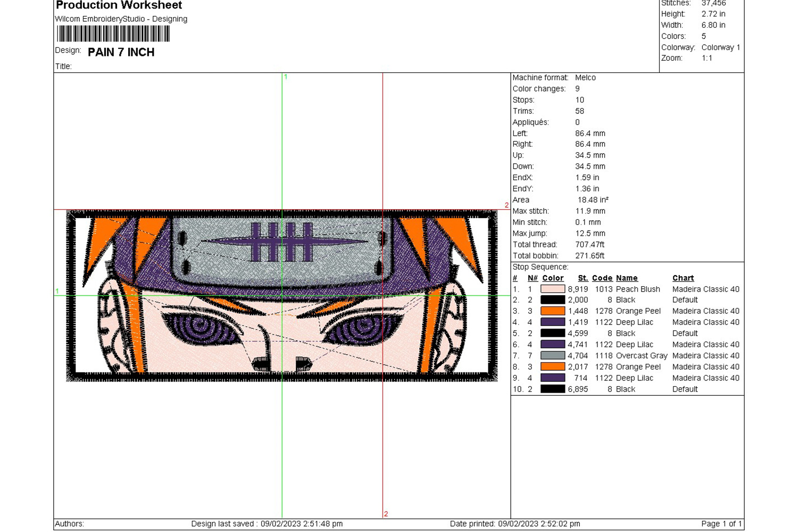
Task: Click the 'Color' column header
Action: pos(553,278)
